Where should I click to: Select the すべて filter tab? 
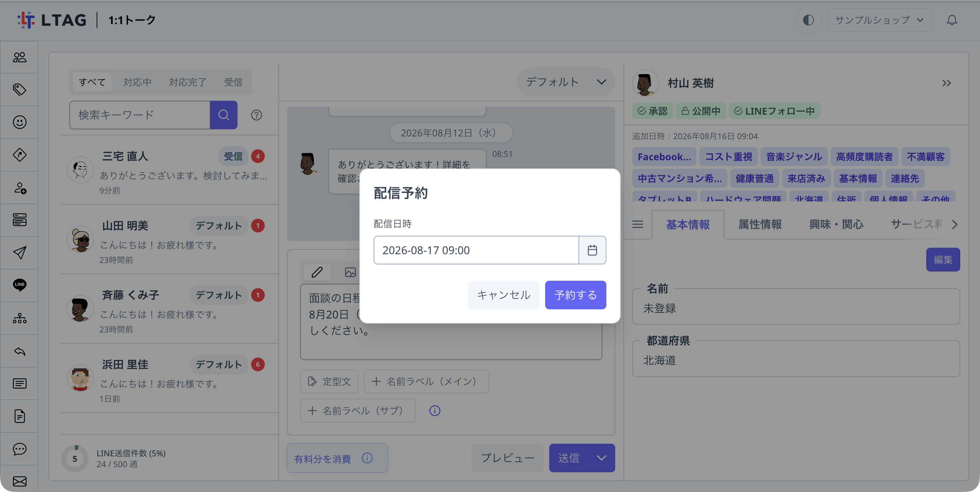(x=92, y=82)
